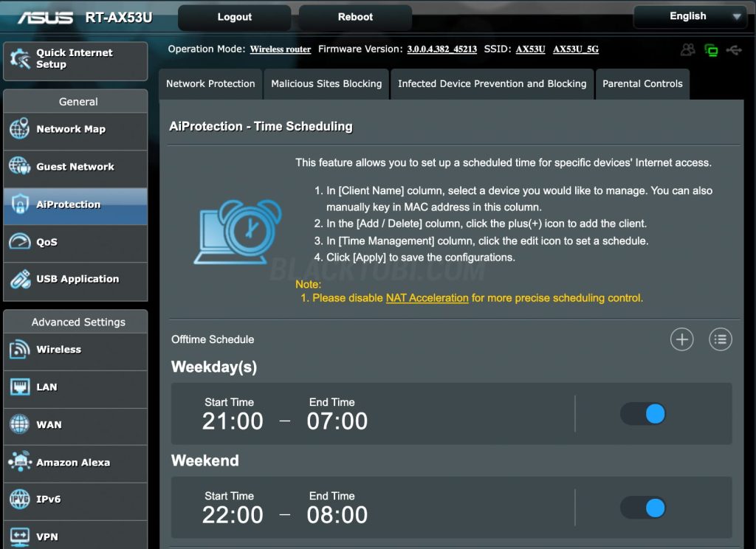Click the Offtime Schedule label
The image size is (756, 549).
[213, 339]
